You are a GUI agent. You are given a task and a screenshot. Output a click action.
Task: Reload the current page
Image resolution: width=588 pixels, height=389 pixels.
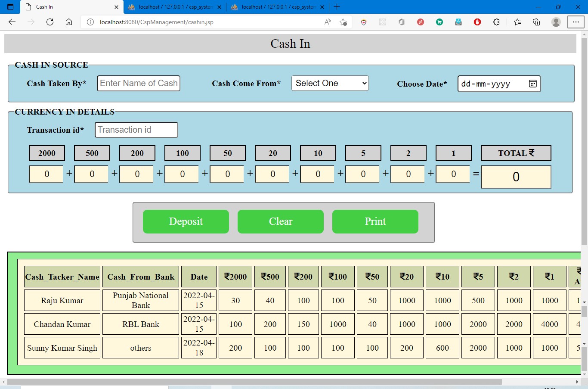(50, 22)
